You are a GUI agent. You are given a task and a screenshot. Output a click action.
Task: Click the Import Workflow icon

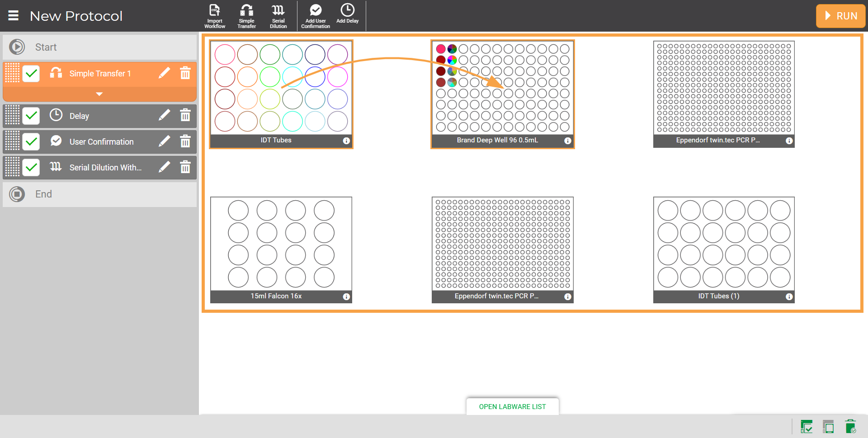pos(214,15)
